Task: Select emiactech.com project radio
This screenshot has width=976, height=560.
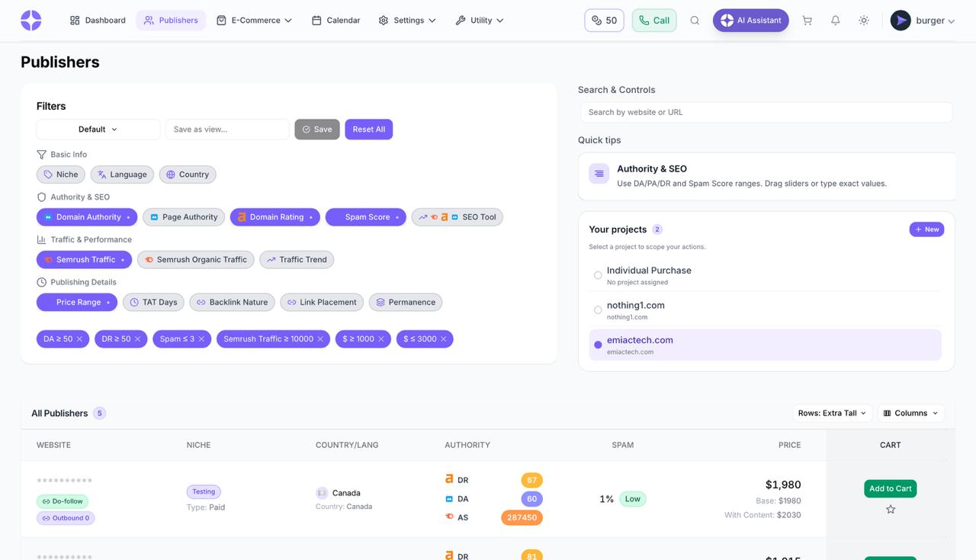Action: 598,345
